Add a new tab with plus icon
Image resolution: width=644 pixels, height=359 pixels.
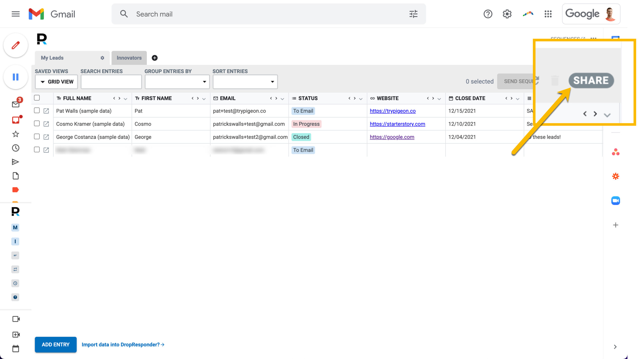155,58
